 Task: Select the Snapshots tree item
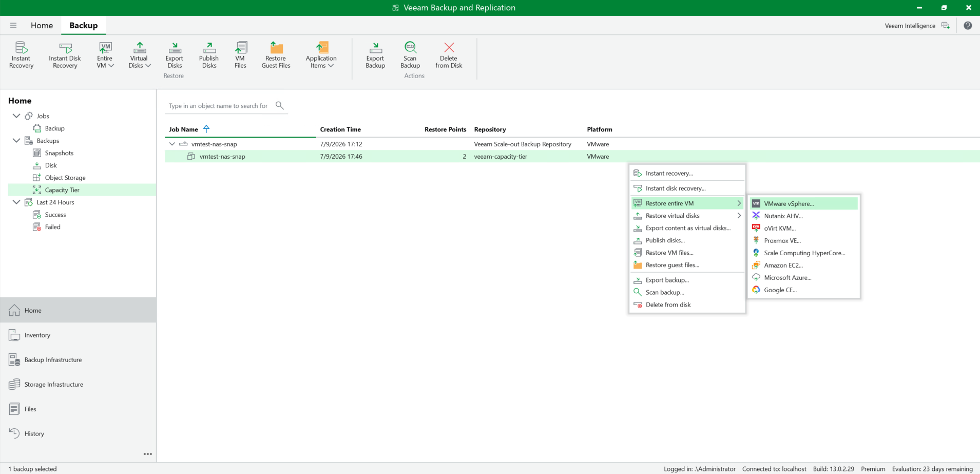(59, 153)
